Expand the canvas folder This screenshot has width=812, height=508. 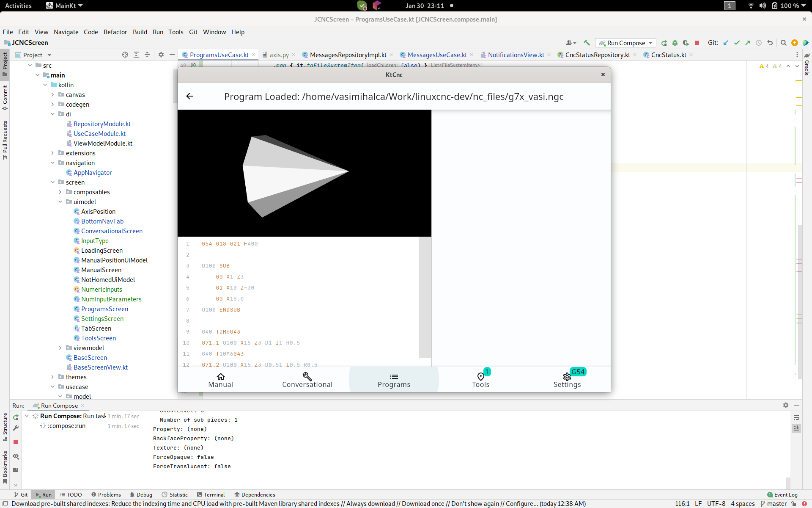click(52, 94)
